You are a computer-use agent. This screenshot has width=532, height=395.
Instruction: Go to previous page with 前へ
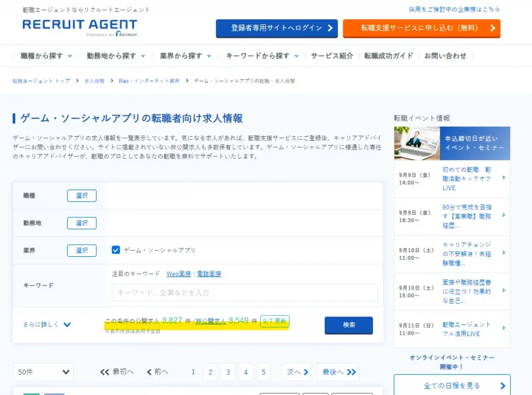coord(157,372)
